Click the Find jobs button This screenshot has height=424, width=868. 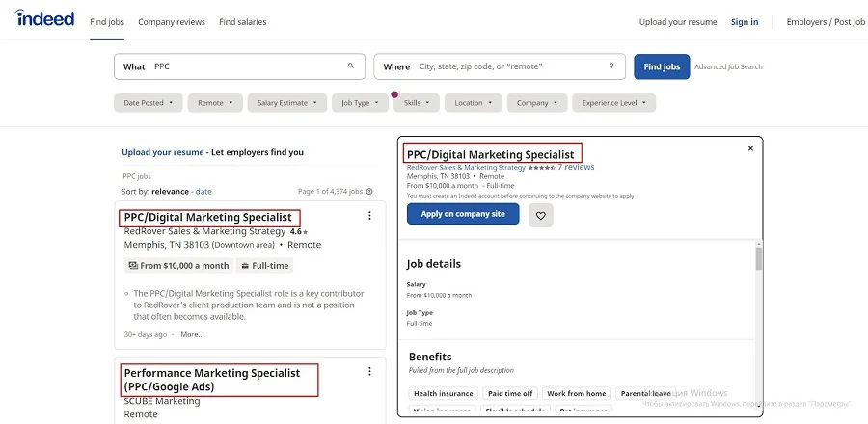point(662,66)
